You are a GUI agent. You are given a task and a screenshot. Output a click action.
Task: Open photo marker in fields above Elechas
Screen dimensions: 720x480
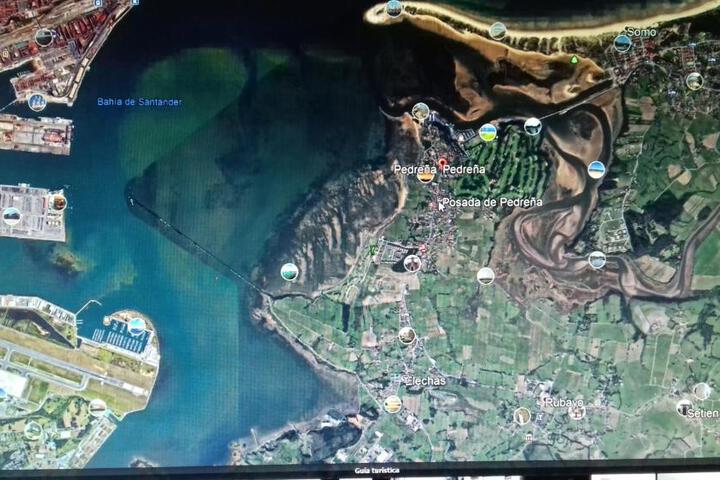tap(407, 336)
